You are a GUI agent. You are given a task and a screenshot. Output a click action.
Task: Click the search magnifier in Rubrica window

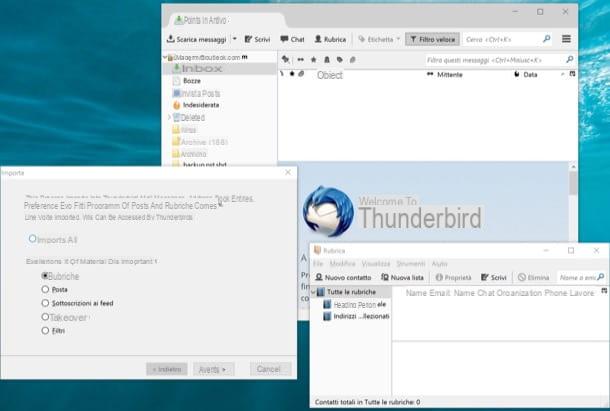[601, 277]
